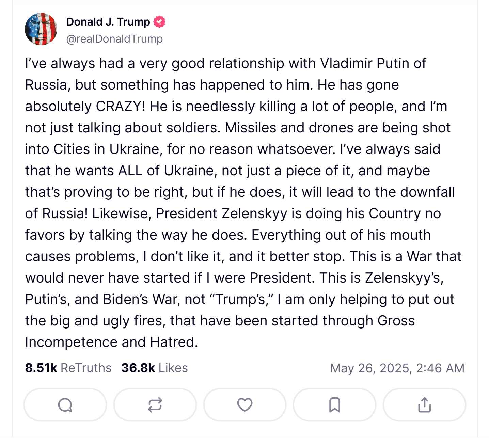Viewport: 489px width, 448px height.
Task: Open the @realDonaldTrump handle link
Action: [x=114, y=39]
